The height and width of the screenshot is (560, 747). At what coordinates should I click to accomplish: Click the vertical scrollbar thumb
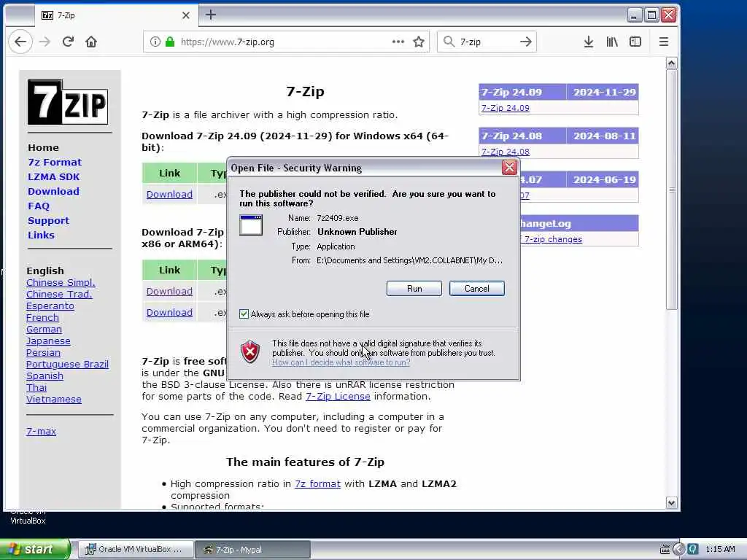pyautogui.click(x=672, y=190)
